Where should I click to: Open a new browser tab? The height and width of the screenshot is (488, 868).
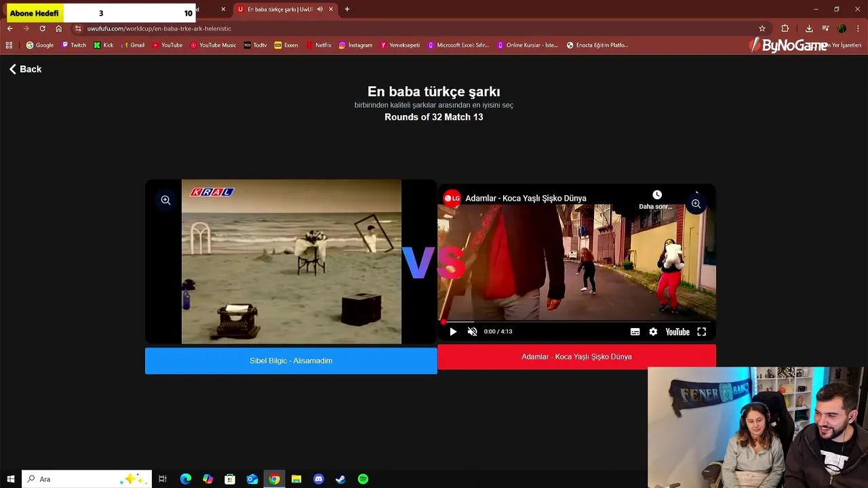click(347, 9)
